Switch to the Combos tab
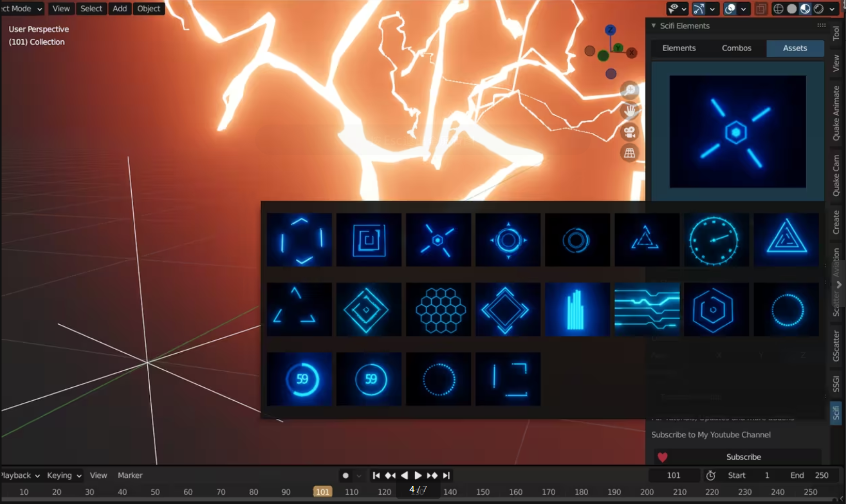The width and height of the screenshot is (846, 504). tap(737, 48)
